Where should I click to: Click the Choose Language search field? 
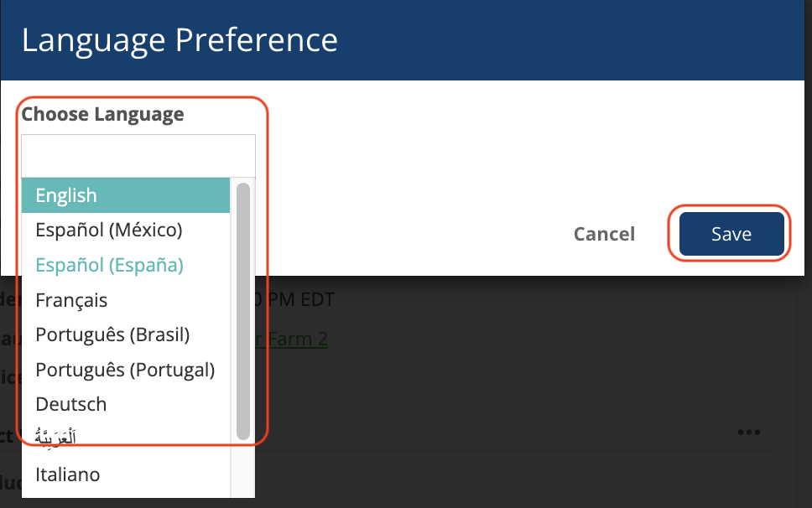(x=138, y=156)
